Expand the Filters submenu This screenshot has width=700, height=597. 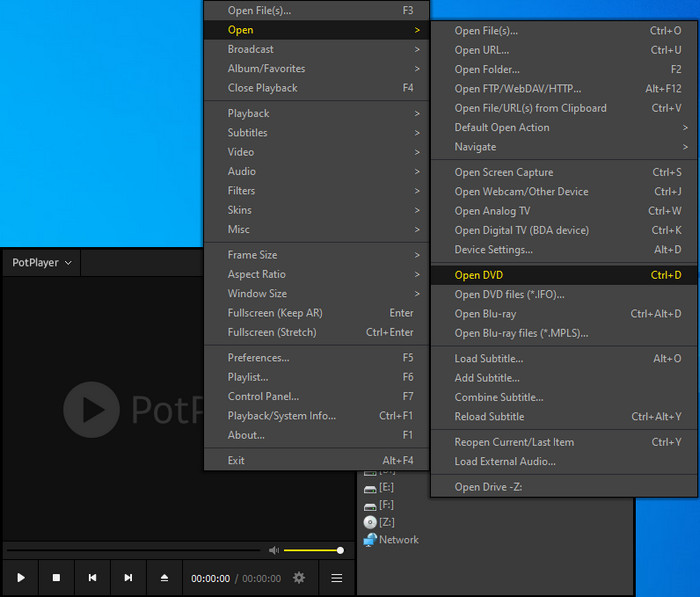coord(317,191)
